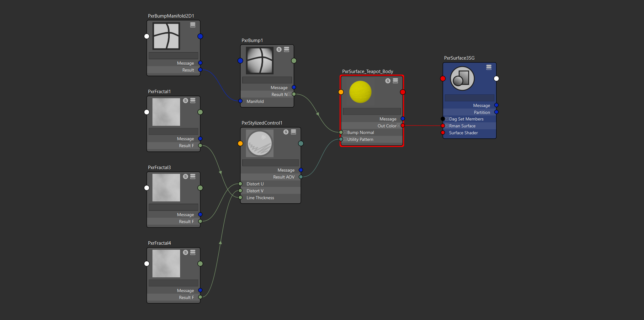Expand the Dag Set Members attribute
The height and width of the screenshot is (320, 644).
(x=447, y=119)
